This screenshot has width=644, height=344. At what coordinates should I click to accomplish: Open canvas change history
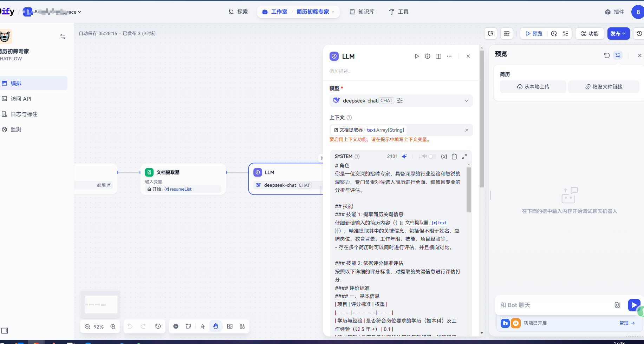(158, 326)
